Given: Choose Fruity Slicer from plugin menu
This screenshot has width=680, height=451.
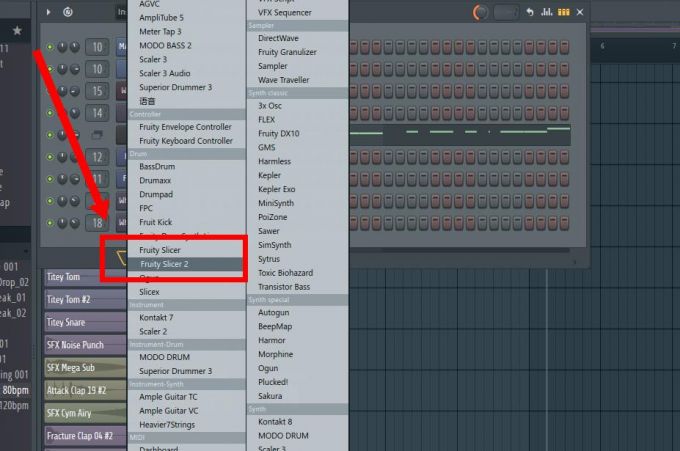Looking at the screenshot, I should coord(160,250).
